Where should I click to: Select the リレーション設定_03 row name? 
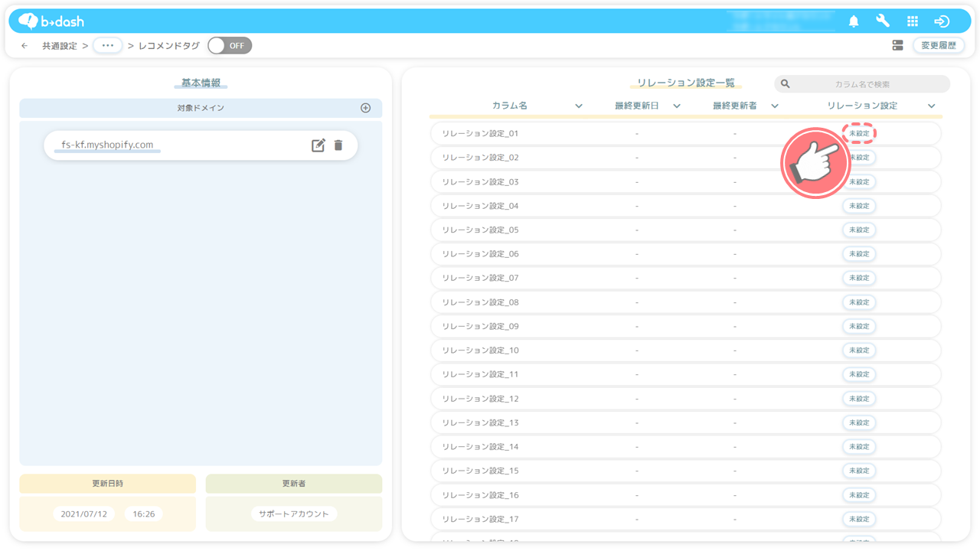[480, 181]
